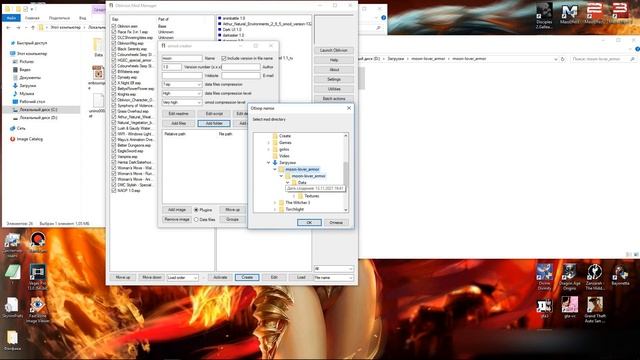
Task: Select the Games folder in tree
Action: pyautogui.click(x=285, y=142)
